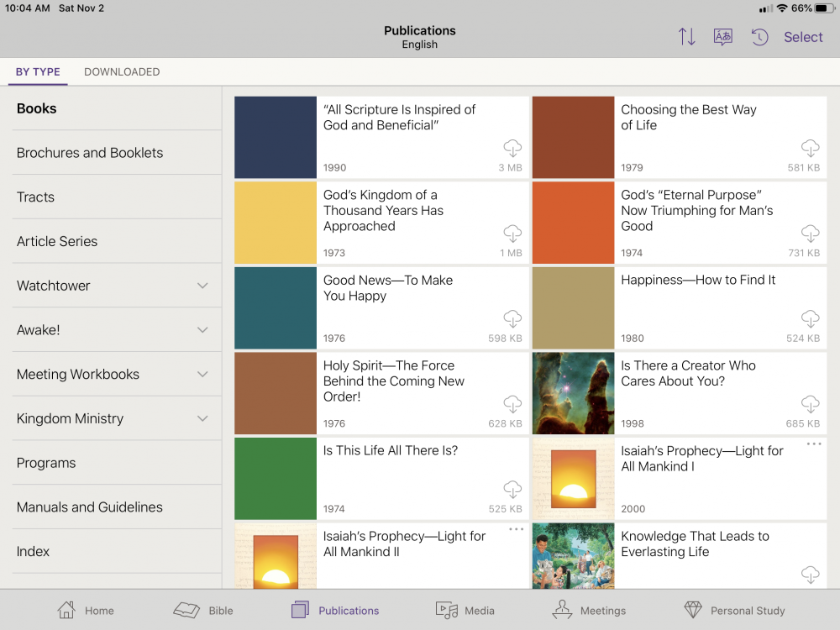
Task: Expand the Kingdom Ministry chevron
Action: (202, 418)
